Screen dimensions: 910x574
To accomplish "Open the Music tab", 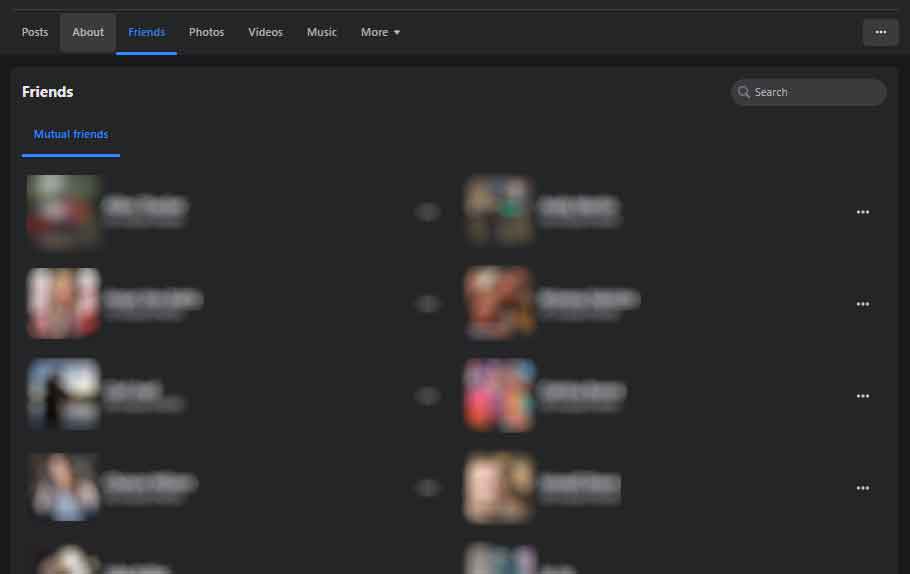I will pyautogui.click(x=322, y=33).
